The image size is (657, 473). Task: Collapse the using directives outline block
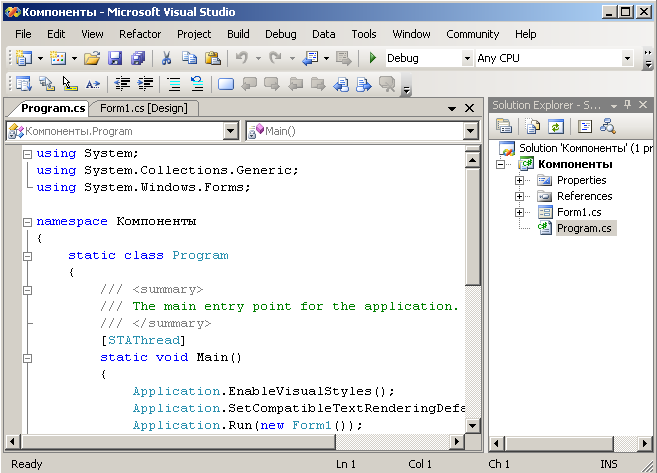click(x=27, y=154)
